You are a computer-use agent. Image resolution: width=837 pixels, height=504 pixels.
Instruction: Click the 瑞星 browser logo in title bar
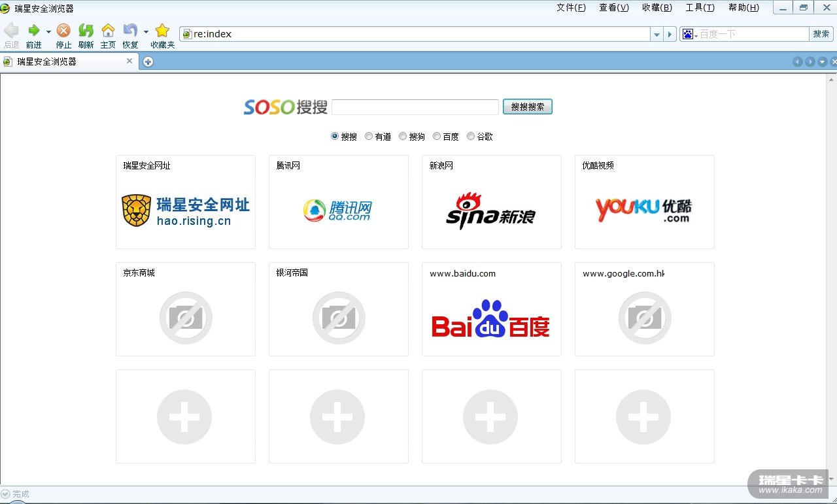pyautogui.click(x=5, y=8)
